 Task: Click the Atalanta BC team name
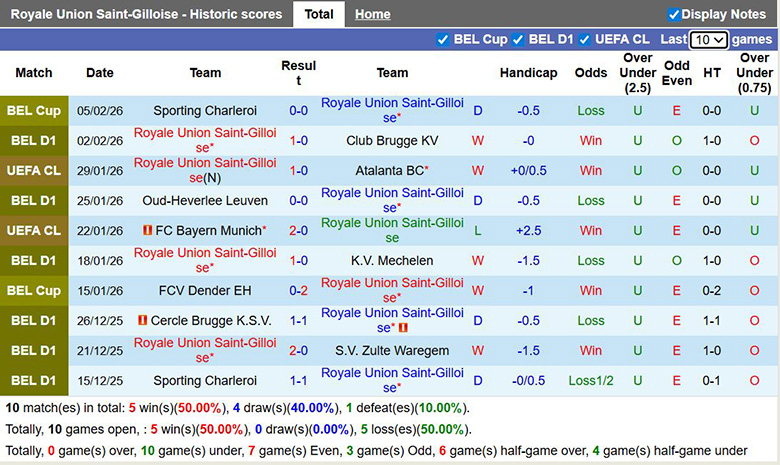coord(390,171)
